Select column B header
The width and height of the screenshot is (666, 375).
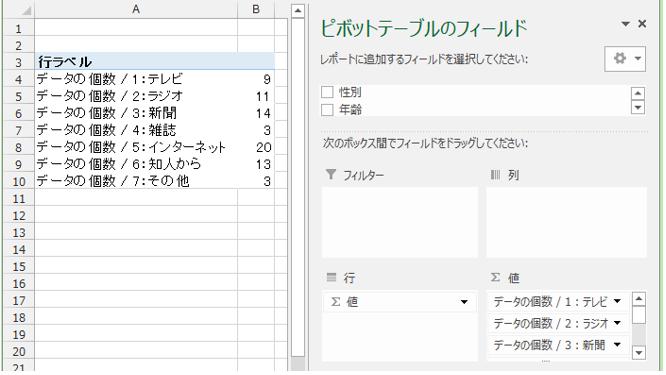tap(256, 9)
